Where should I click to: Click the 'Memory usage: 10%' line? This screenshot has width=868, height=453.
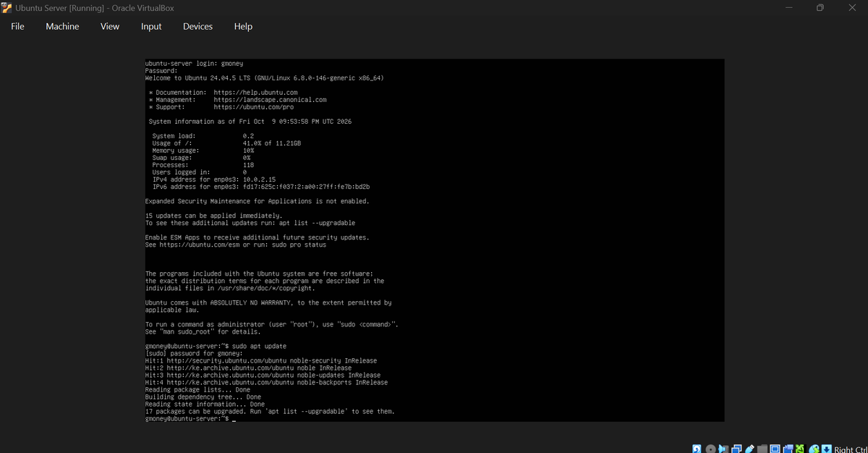coord(203,151)
